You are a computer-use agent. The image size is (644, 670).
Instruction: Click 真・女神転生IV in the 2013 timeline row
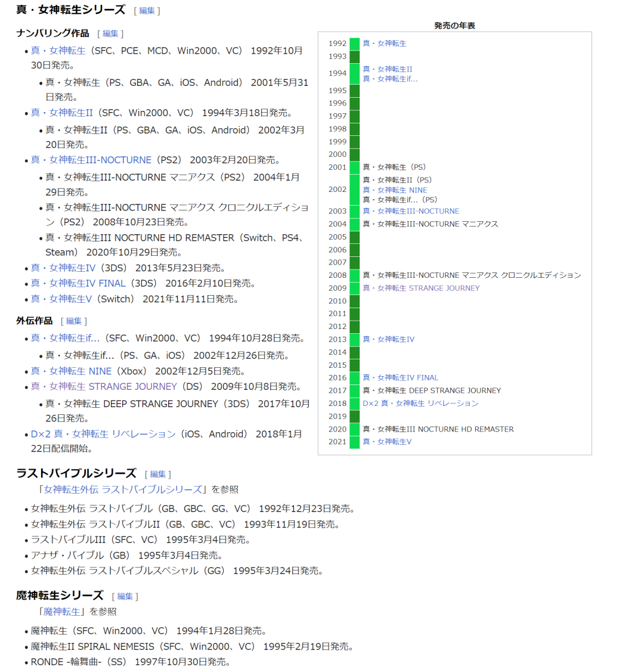pos(388,339)
